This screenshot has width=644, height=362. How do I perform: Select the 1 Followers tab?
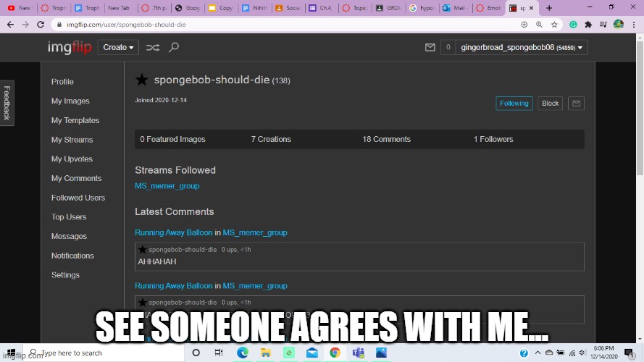(x=493, y=139)
